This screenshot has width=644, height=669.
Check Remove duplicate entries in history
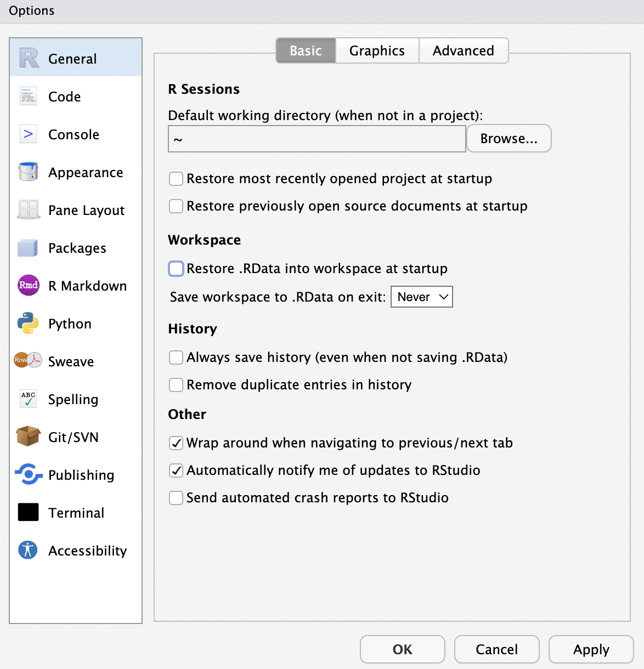coord(176,385)
